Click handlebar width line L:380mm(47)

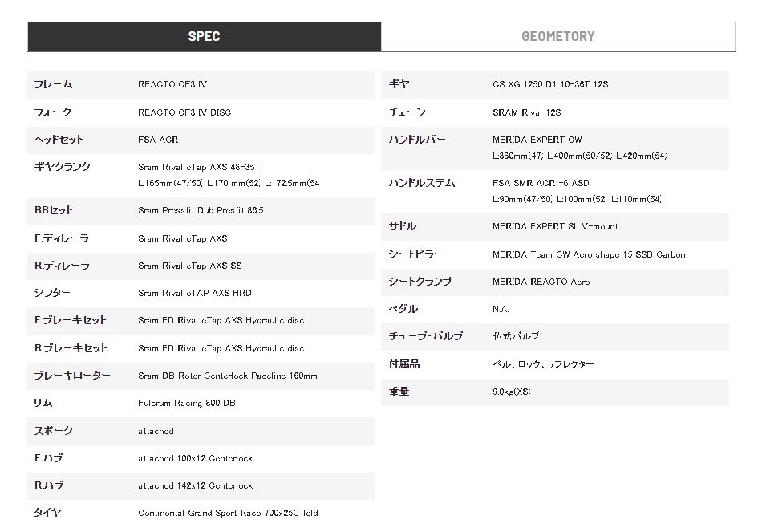pos(580,156)
